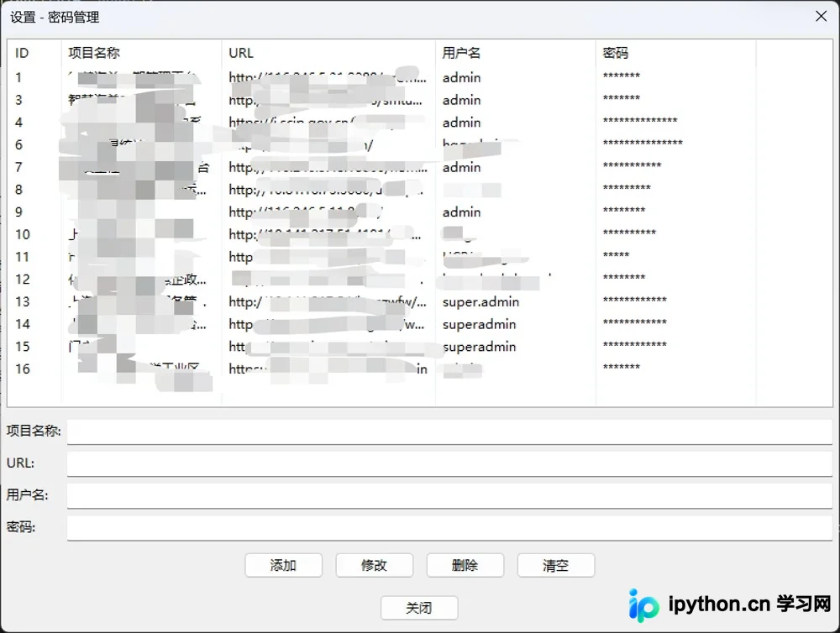Close the 密码管理 dialog window
840x633 pixels.
821,17
